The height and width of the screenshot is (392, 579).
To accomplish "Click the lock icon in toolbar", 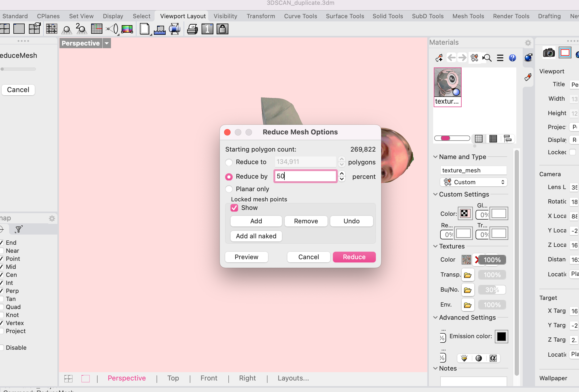I will click(x=222, y=29).
